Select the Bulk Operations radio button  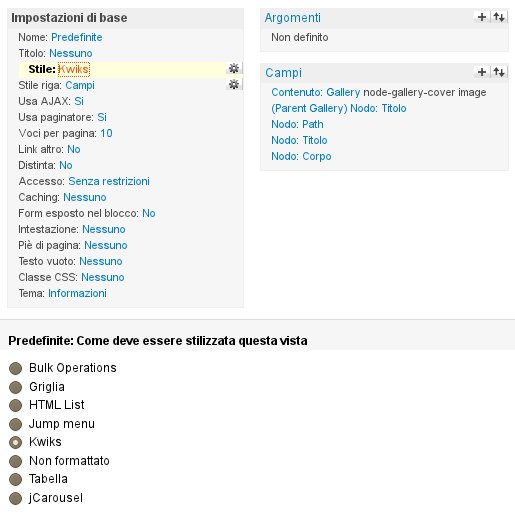tap(15, 369)
